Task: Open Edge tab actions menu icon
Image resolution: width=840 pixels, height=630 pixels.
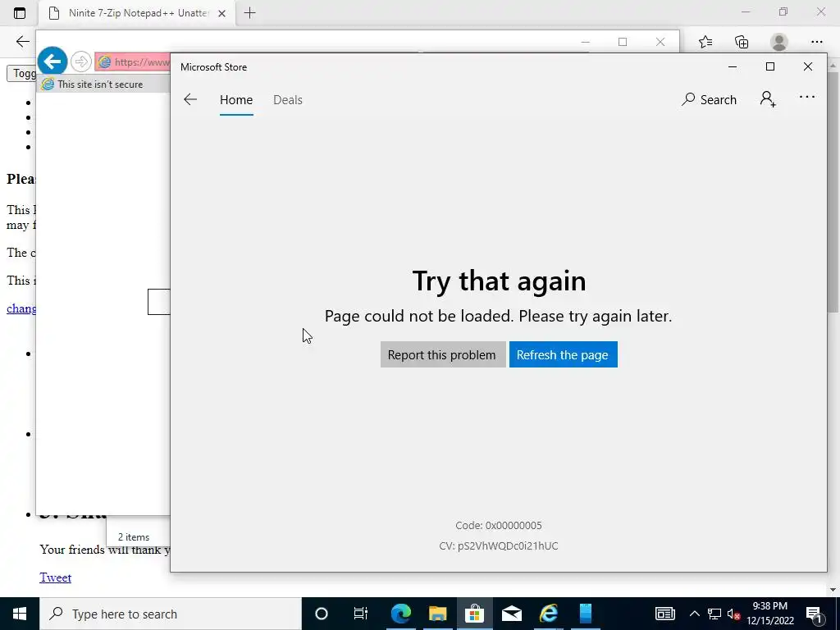Action: pos(20,13)
